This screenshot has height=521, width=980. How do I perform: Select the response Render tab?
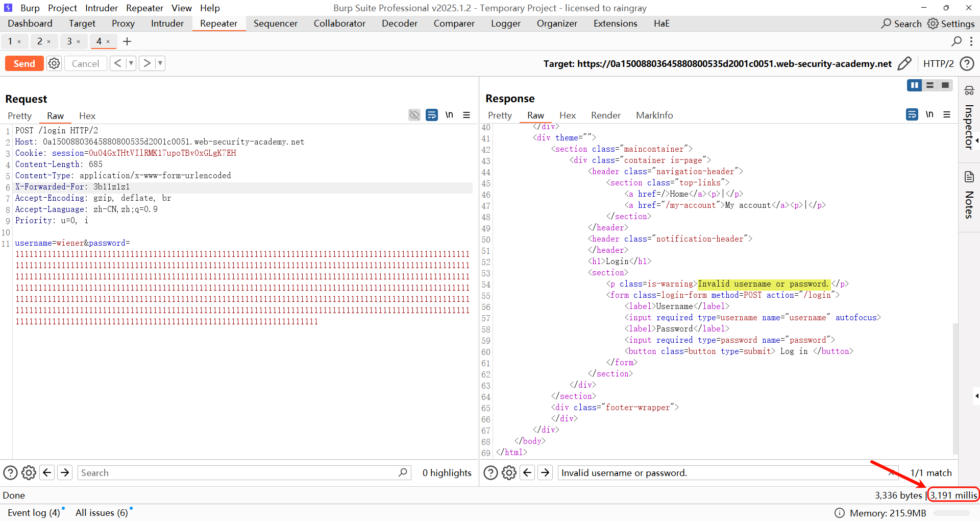(x=605, y=115)
